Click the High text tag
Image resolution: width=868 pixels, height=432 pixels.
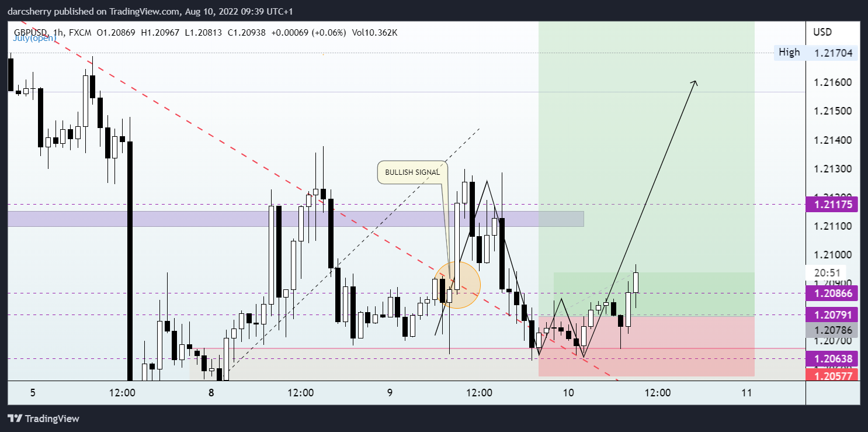(x=789, y=53)
